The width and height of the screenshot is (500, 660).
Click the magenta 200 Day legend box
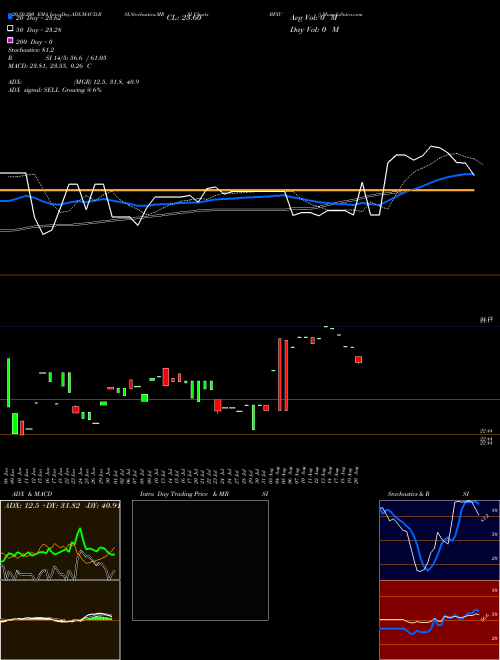pos(10,40)
